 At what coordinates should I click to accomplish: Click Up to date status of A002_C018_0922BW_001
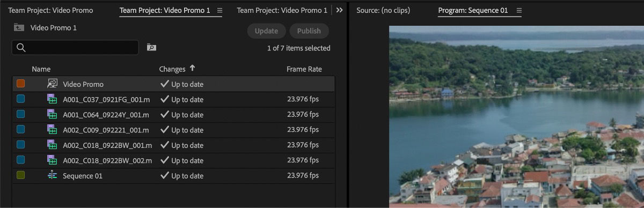(x=182, y=145)
